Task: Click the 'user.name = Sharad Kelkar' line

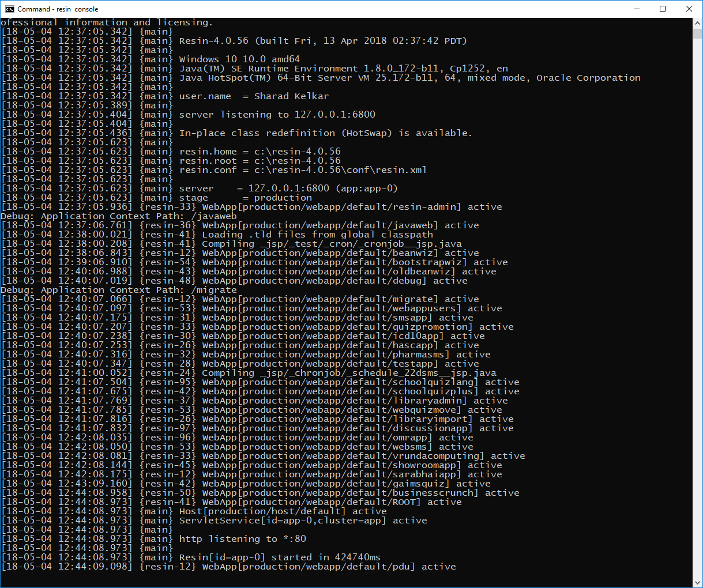Action: tap(254, 96)
